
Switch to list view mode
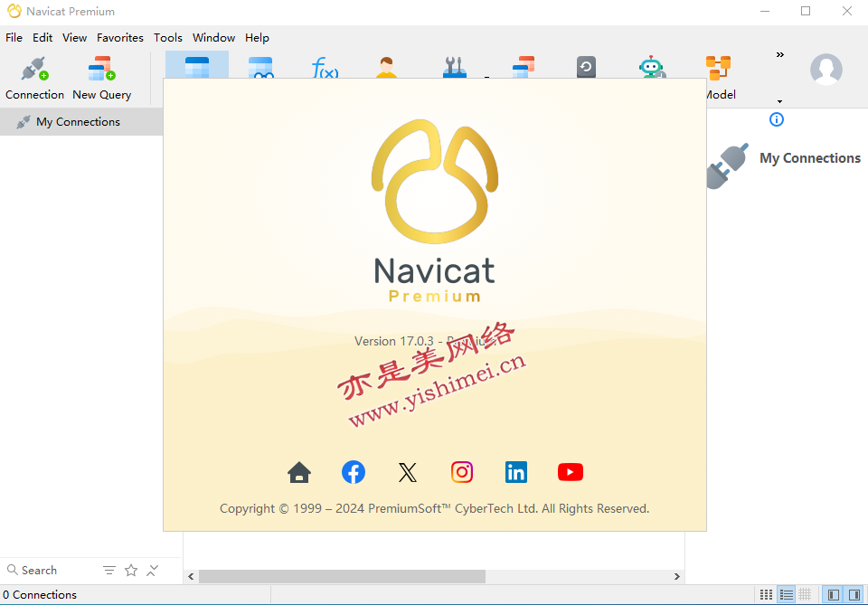(x=786, y=594)
